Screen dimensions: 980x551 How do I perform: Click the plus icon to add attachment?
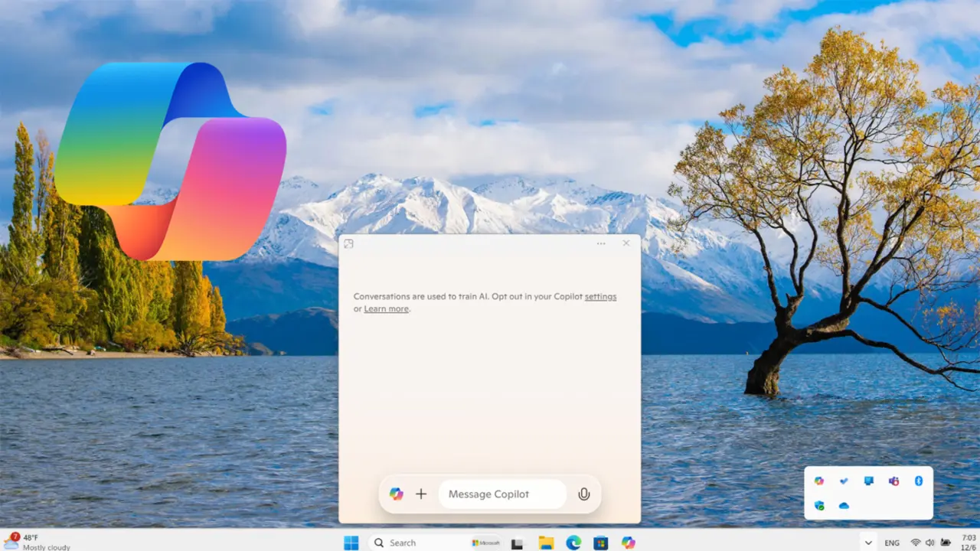click(x=420, y=494)
